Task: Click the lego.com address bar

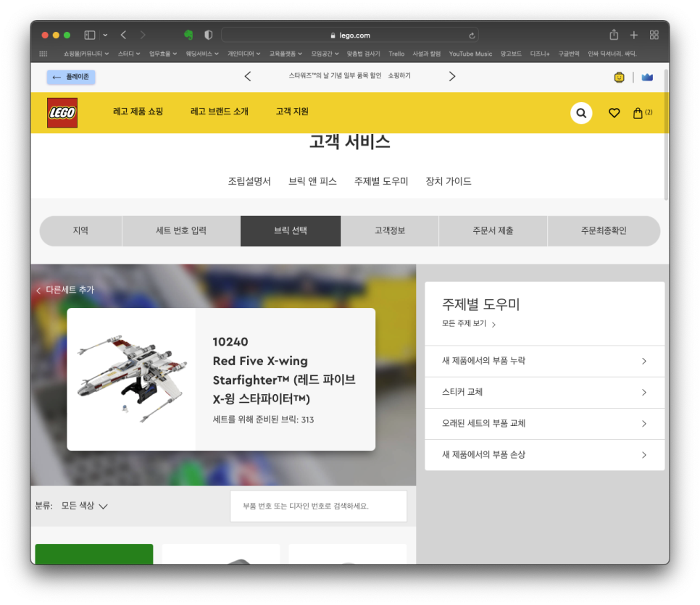Action: pos(350,36)
